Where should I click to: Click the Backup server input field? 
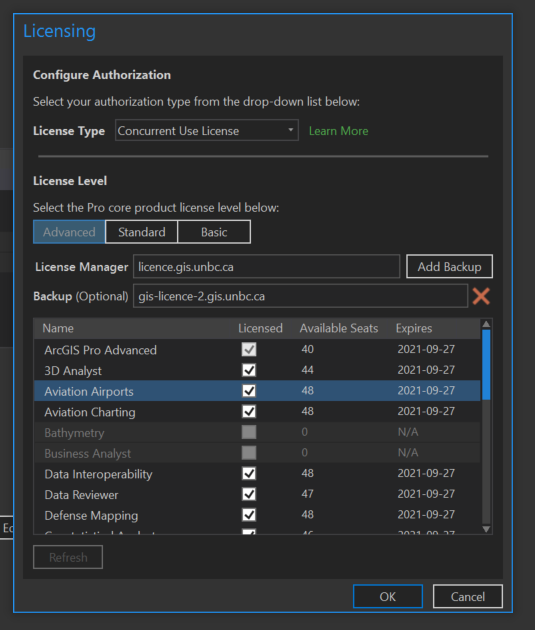[300, 296]
